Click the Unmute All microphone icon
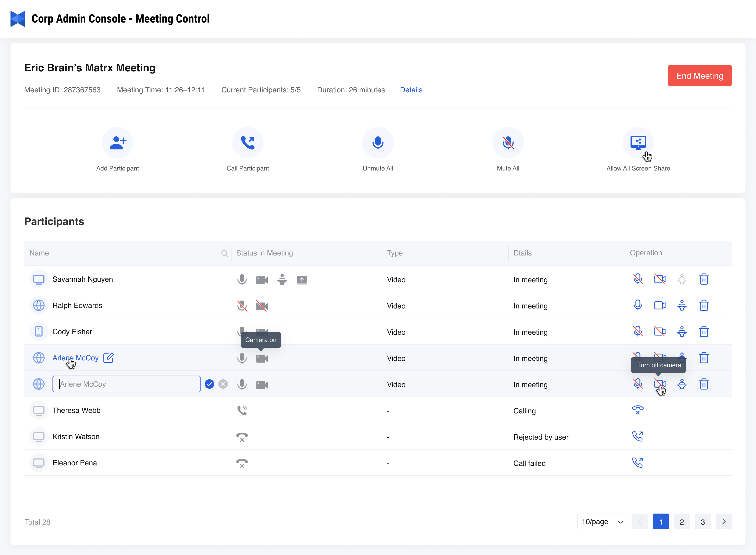This screenshot has width=756, height=555. (x=377, y=143)
